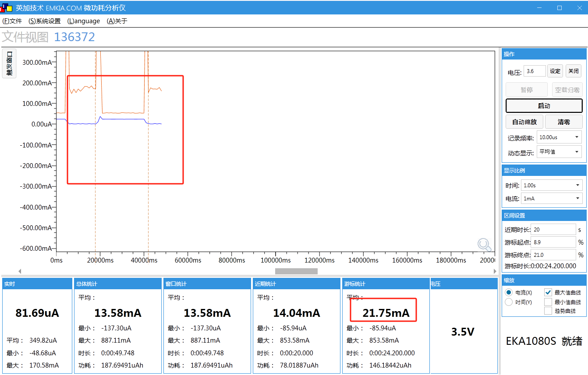Screen dimensions: 588x375
Task: Enable the 趋势曲线 checkbox
Action: point(548,311)
